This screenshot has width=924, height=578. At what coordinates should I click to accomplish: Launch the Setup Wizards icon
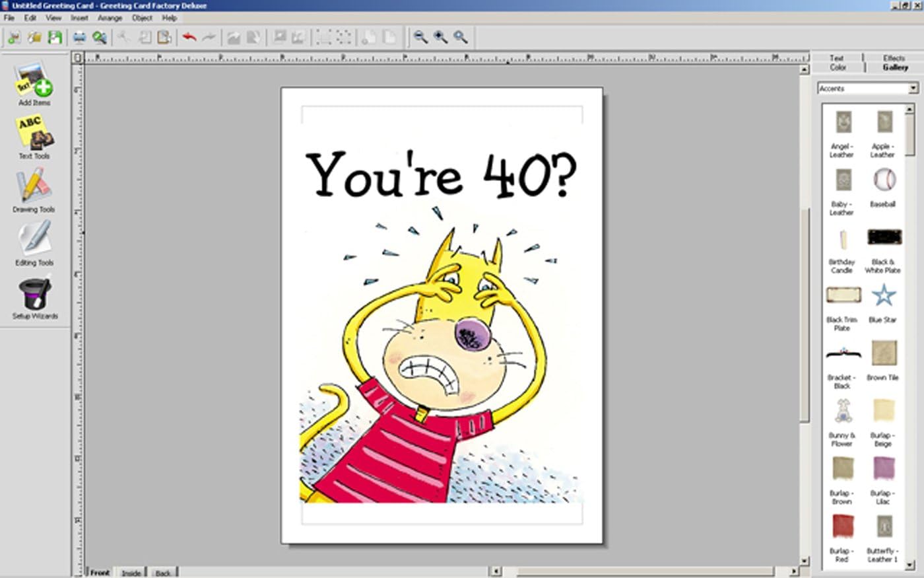tap(34, 295)
